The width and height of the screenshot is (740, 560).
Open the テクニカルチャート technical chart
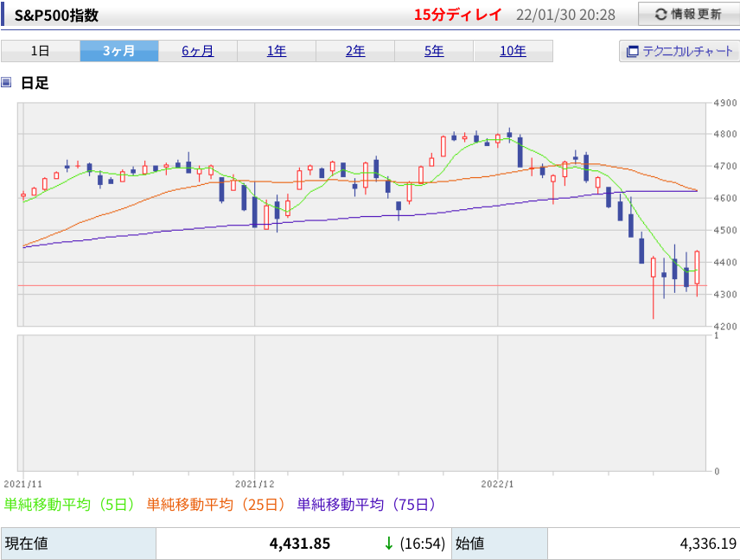[x=679, y=51]
